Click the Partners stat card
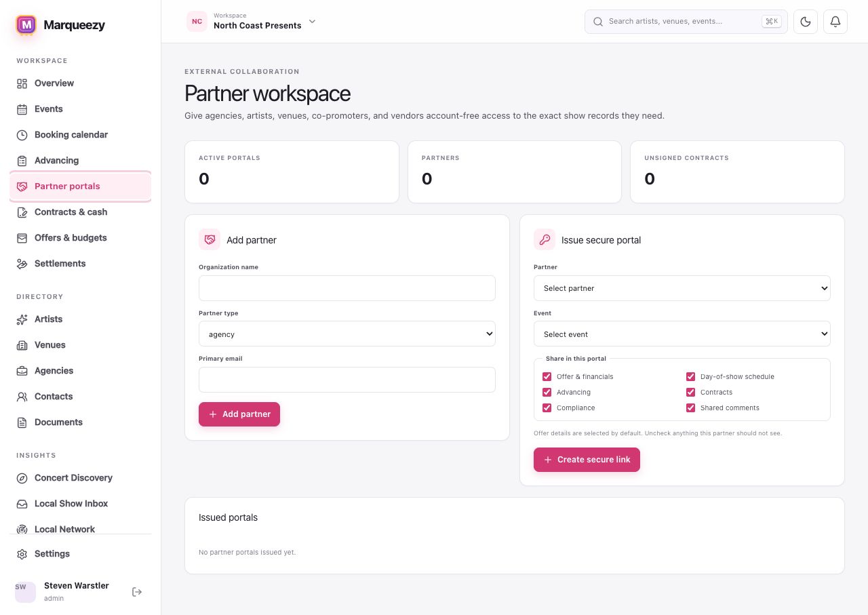 click(x=515, y=172)
